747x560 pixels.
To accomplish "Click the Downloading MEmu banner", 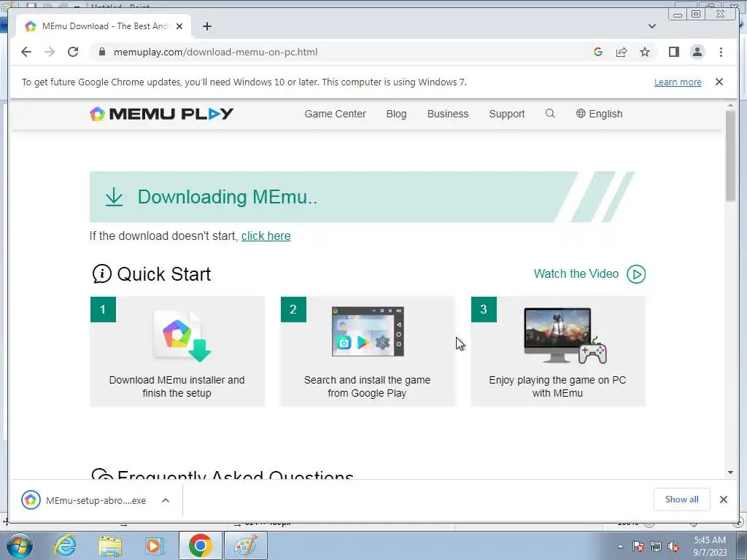I will [x=362, y=197].
